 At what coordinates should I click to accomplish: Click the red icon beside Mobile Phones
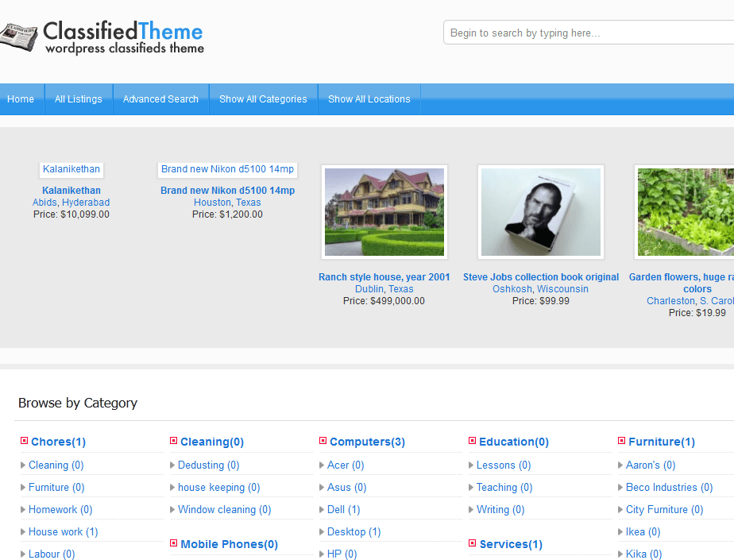click(172, 544)
